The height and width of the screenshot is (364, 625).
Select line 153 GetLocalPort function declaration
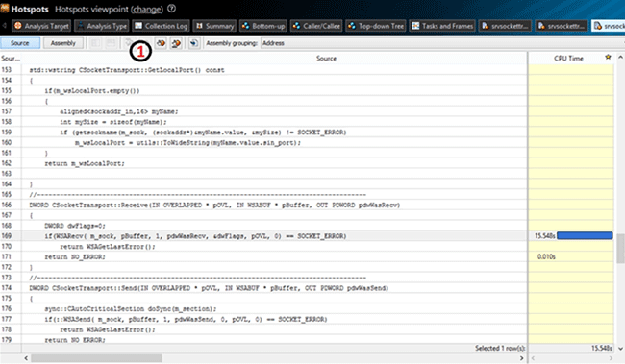tap(127, 70)
